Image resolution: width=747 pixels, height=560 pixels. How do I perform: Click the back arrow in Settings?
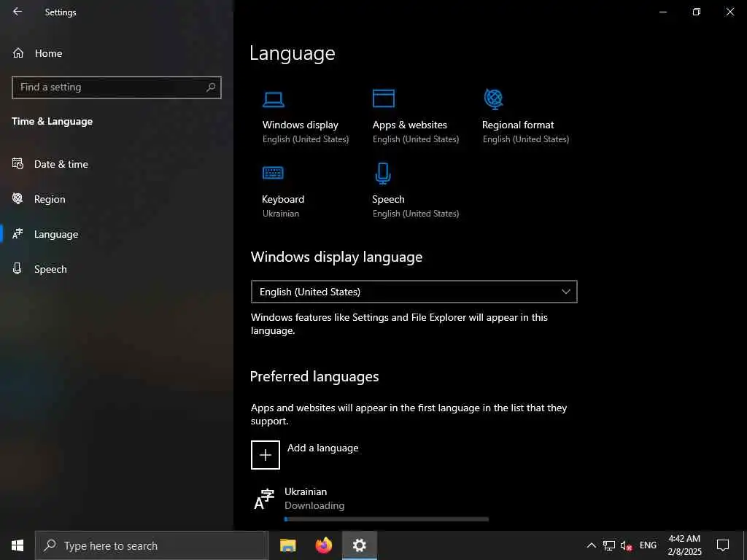coord(18,12)
